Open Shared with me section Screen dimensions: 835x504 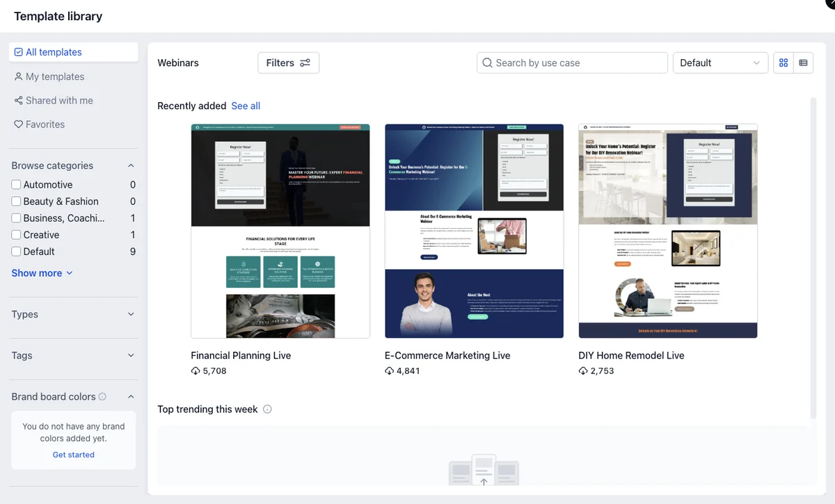point(53,100)
